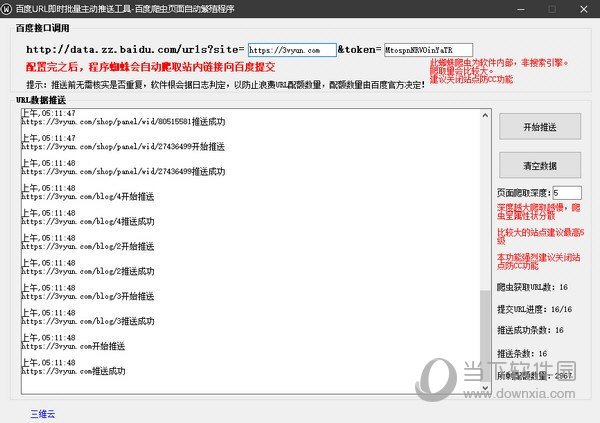The height and width of the screenshot is (423, 600).
Task: Select log line https://3vyun.com开始推送
Action: (x=73, y=346)
